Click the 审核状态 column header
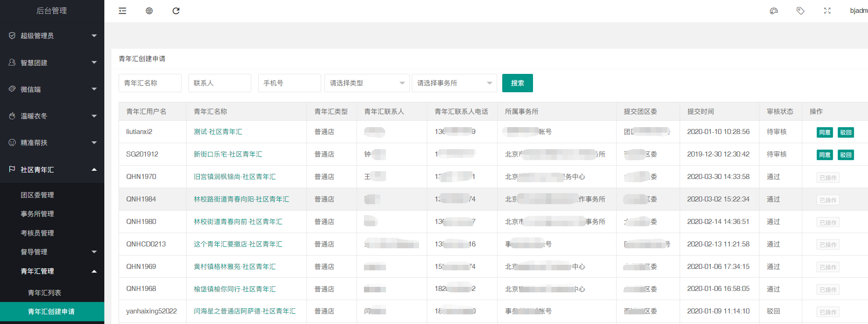This screenshot has width=868, height=324. tap(780, 112)
